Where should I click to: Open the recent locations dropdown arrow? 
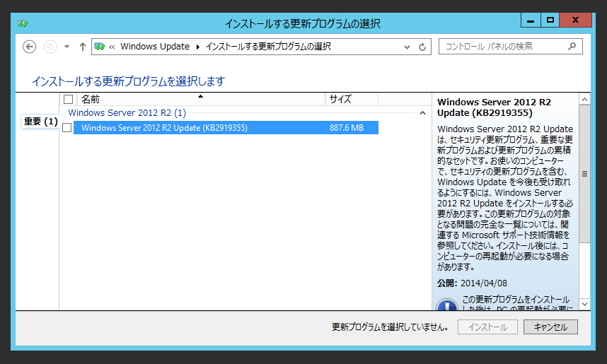pos(67,47)
